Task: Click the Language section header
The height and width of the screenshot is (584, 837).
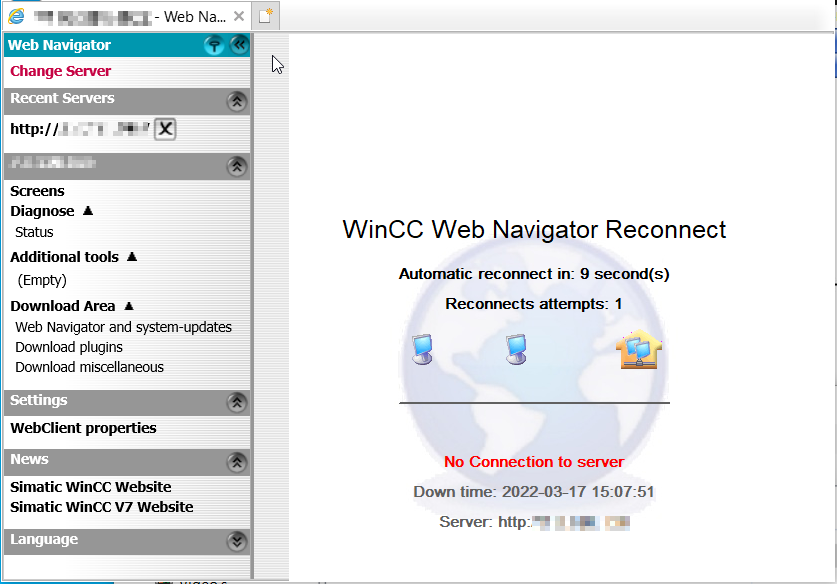Action: pyautogui.click(x=127, y=542)
